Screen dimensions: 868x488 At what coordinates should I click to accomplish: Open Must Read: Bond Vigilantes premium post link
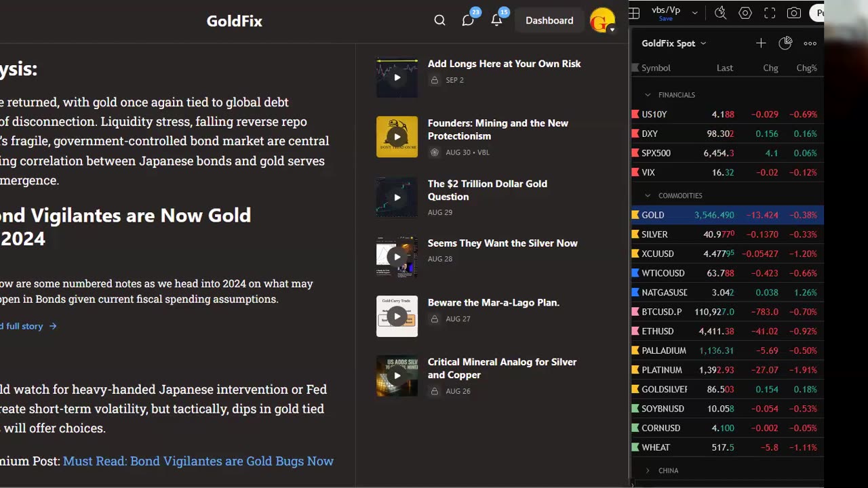(x=198, y=461)
